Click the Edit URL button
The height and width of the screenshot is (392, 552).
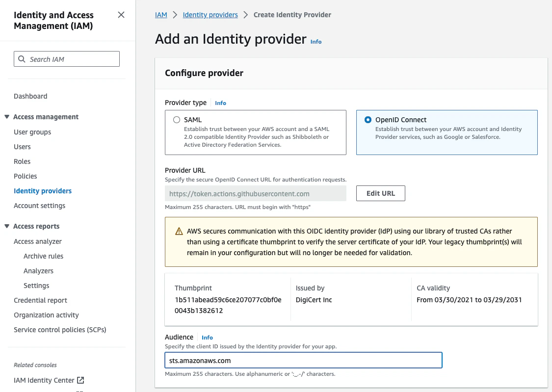pos(380,193)
